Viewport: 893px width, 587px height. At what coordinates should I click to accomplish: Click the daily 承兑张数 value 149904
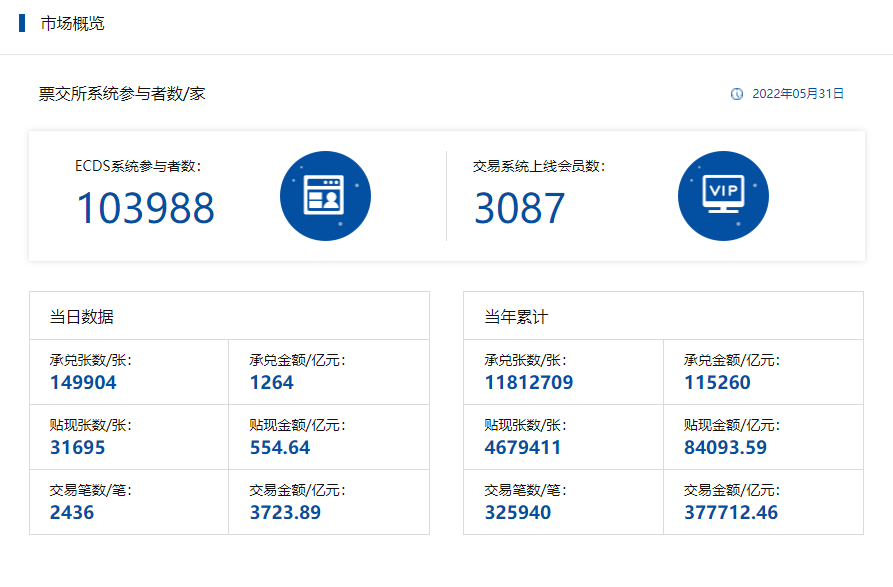[x=83, y=382]
